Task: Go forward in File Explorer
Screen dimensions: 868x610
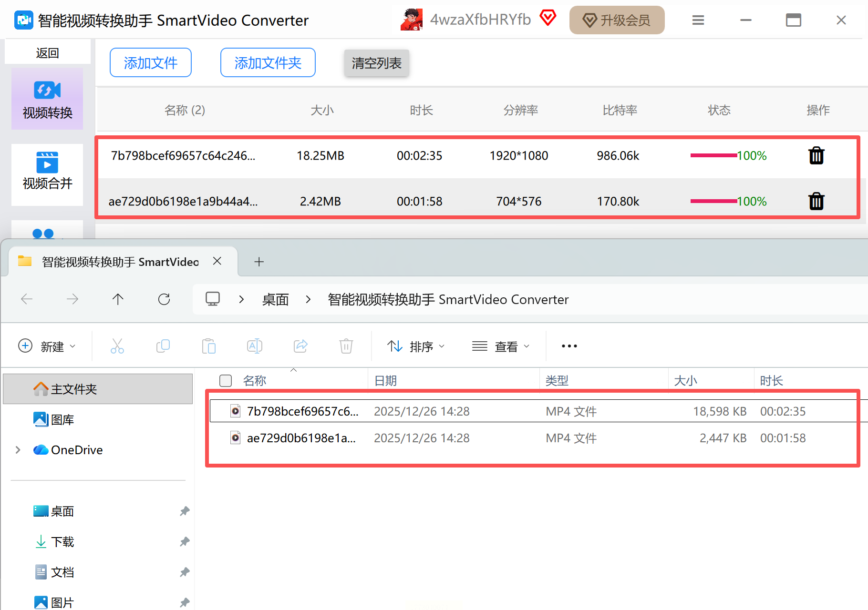Action: [72, 299]
